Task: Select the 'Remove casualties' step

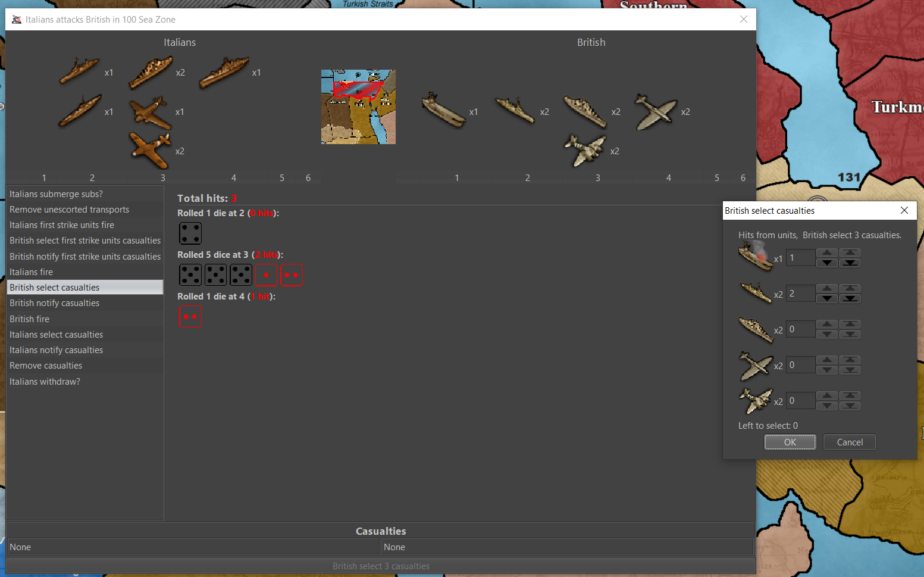Action: (x=85, y=366)
